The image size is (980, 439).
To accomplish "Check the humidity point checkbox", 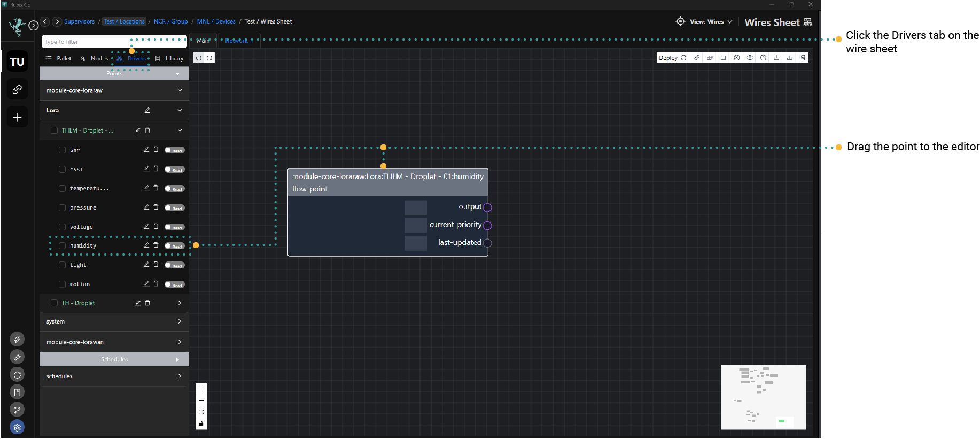I will click(x=62, y=246).
